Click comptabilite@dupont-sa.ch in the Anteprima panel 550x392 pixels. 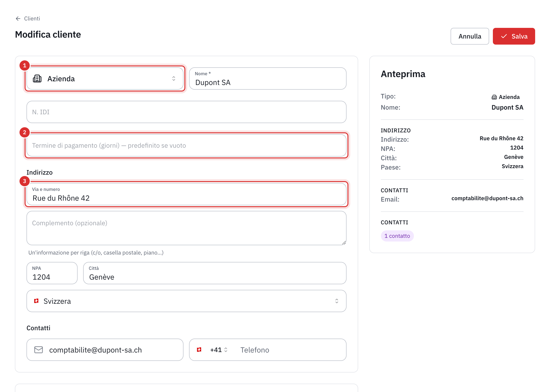click(487, 198)
